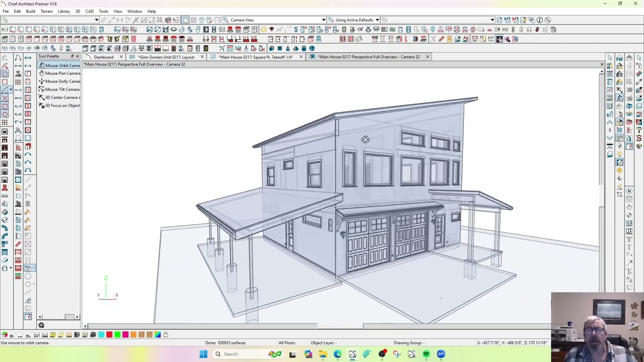644x362 pixels.
Task: Click the magnifier find icon in top toolbar
Action: [547, 20]
